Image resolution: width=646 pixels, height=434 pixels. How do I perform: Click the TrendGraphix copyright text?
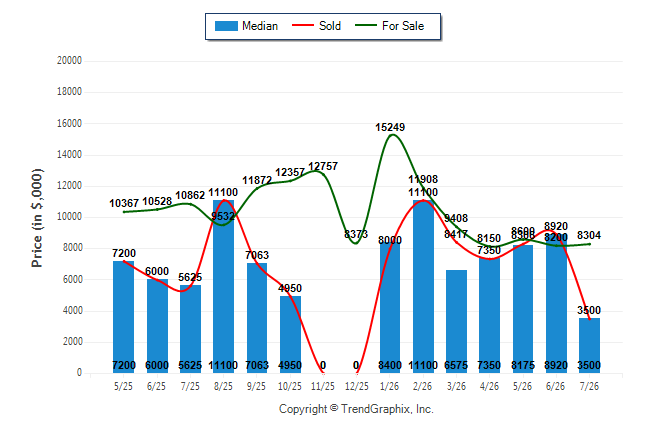[x=356, y=409]
